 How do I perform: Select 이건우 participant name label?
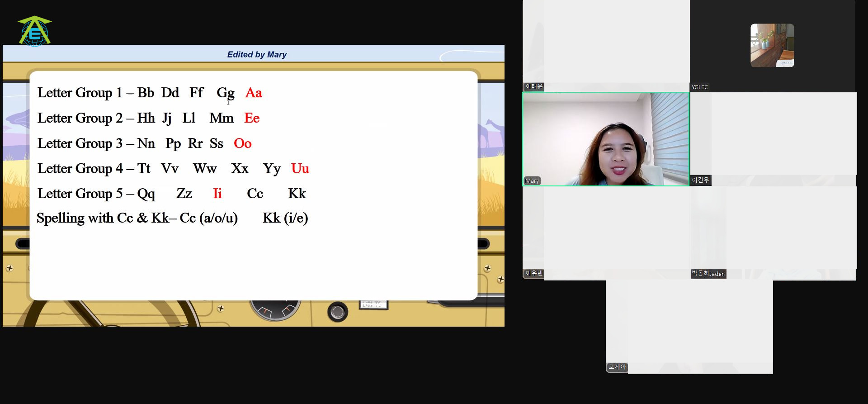click(x=700, y=180)
